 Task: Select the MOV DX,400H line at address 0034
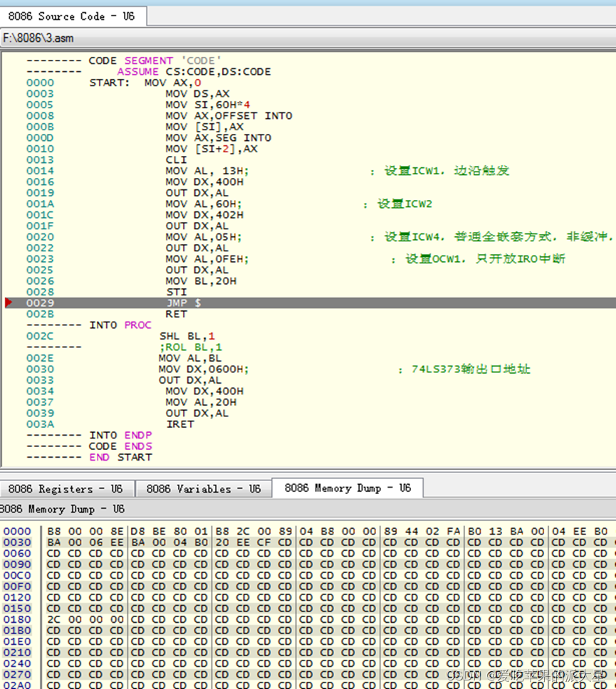204,390
